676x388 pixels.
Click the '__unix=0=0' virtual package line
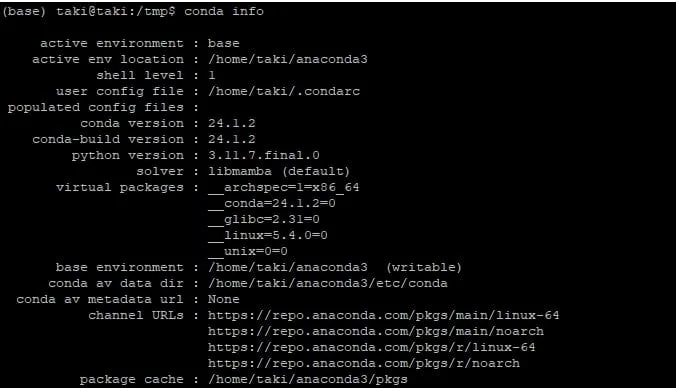pyautogui.click(x=247, y=251)
